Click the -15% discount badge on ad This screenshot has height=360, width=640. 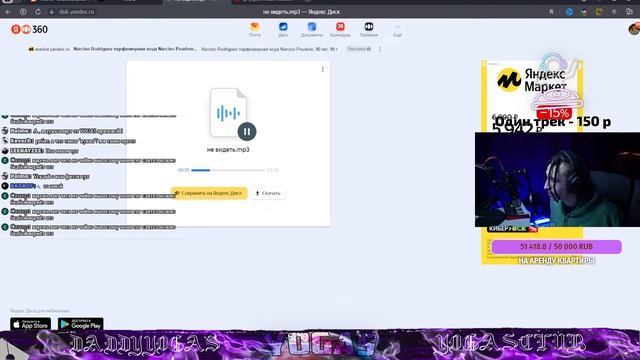[x=554, y=113]
